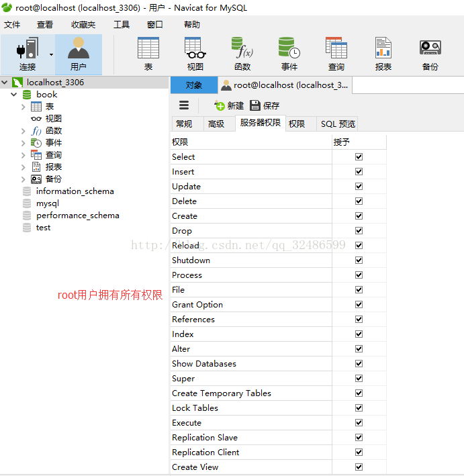Image resolution: width=464 pixels, height=476 pixels.
Task: Uncheck the Create View privilege checkbox
Action: [x=359, y=467]
